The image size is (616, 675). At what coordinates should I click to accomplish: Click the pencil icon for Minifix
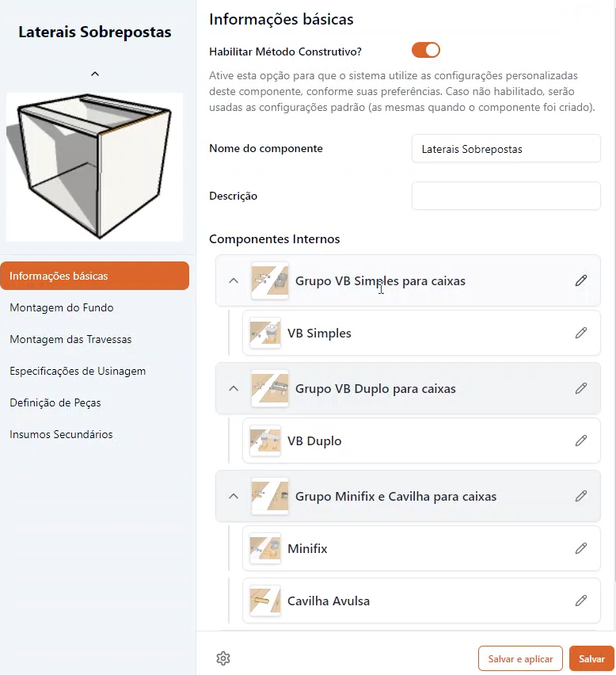581,548
